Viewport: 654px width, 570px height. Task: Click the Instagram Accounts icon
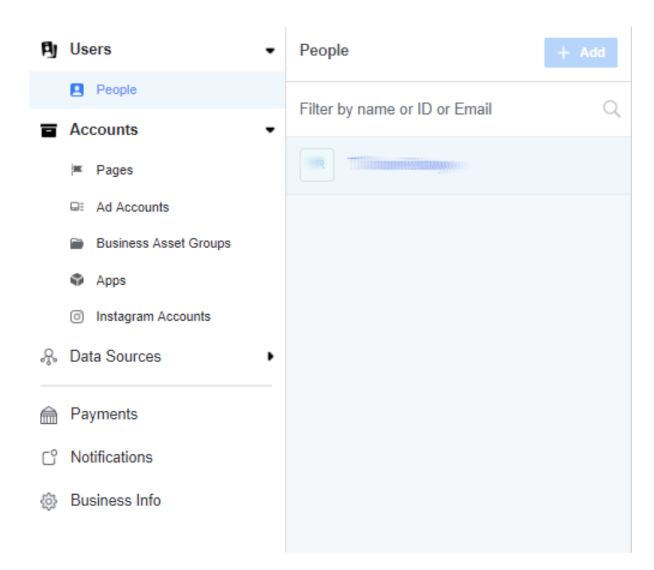(x=77, y=317)
